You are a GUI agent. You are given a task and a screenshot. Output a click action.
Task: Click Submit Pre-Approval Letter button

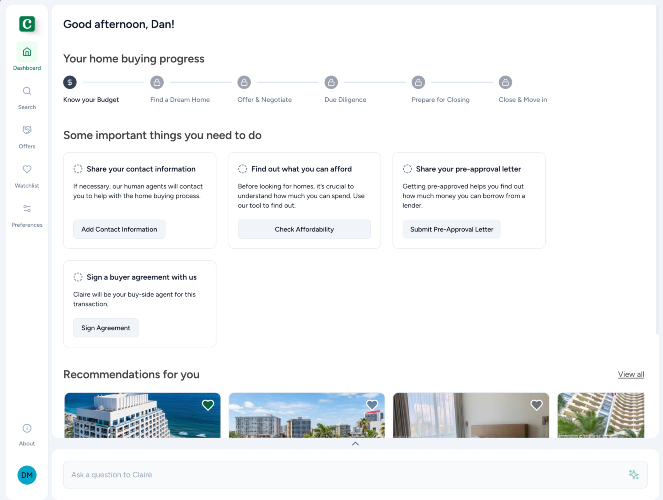451,229
